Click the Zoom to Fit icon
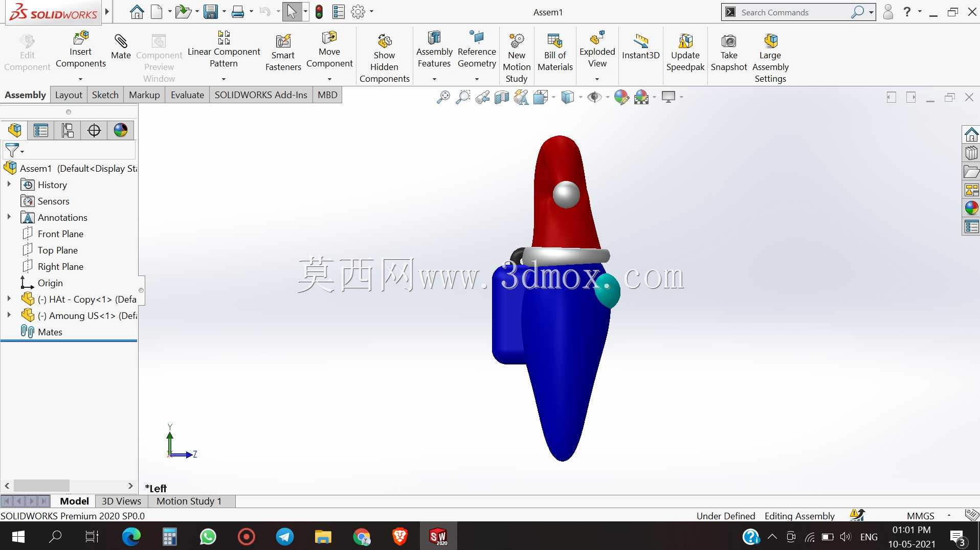 click(443, 97)
